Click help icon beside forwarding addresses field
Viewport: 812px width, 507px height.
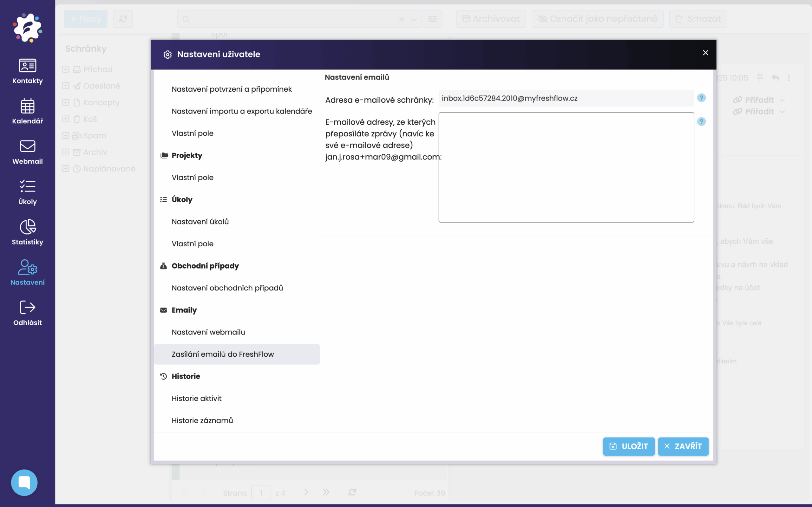point(701,121)
